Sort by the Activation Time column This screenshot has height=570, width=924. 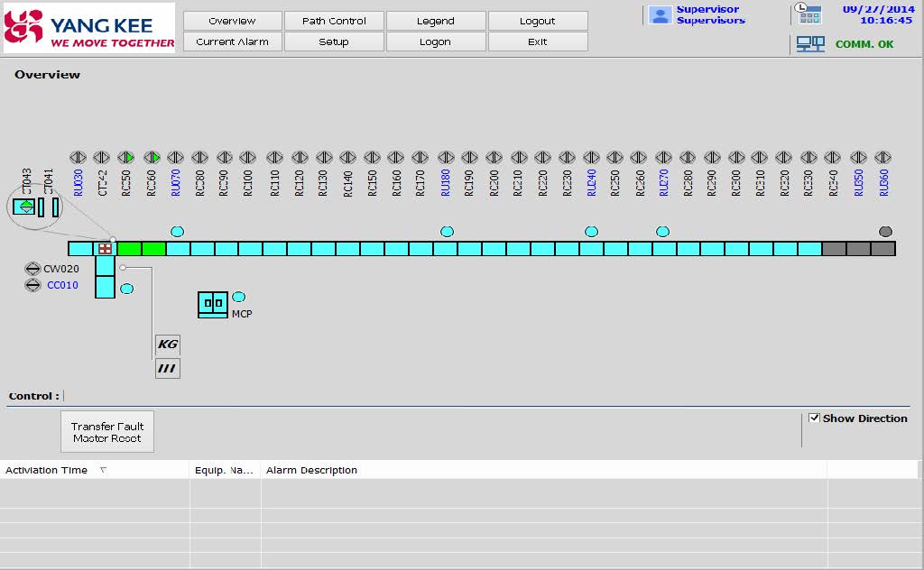coord(47,470)
